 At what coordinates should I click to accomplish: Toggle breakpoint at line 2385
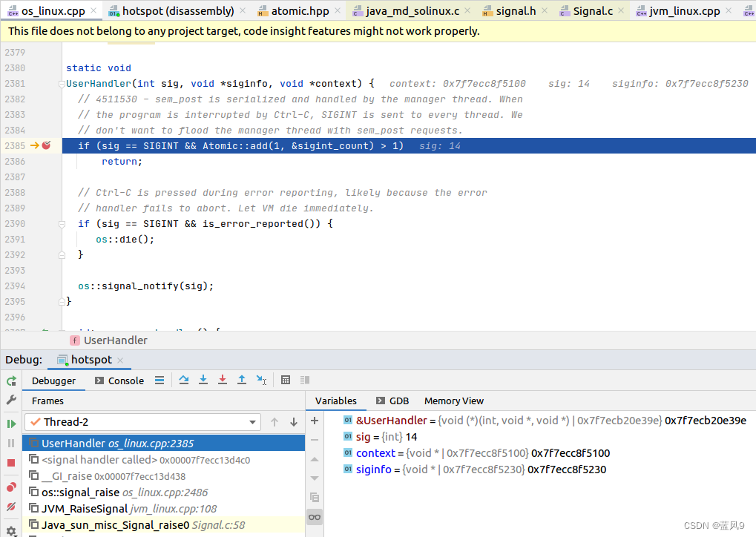click(x=46, y=145)
